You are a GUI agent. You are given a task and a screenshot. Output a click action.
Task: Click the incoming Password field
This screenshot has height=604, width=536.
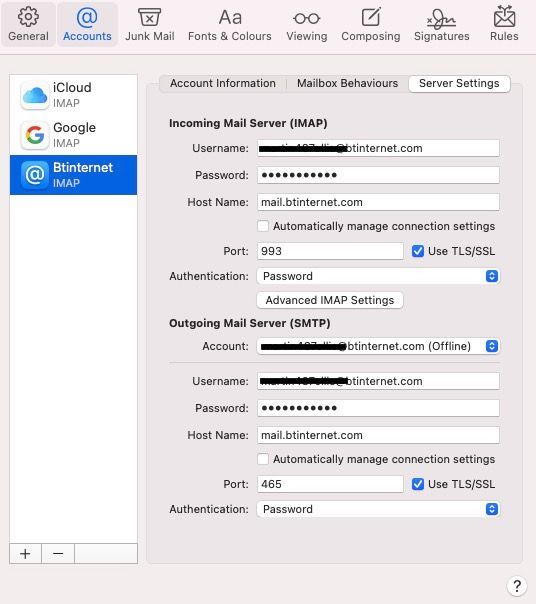(378, 175)
